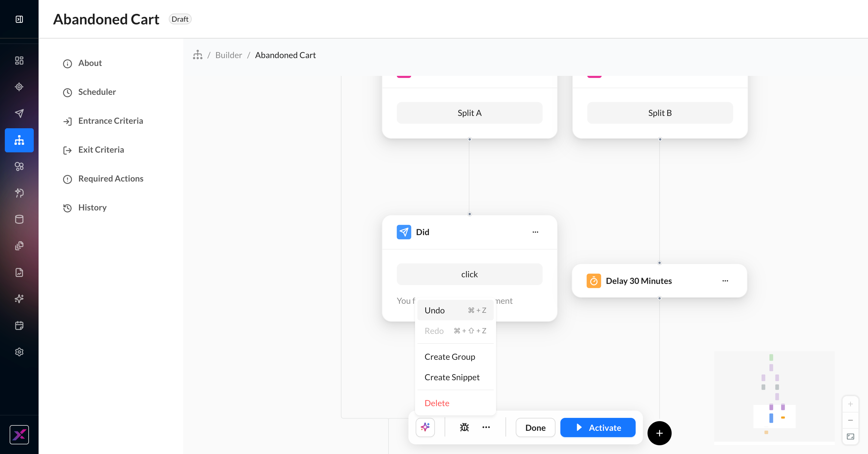Open the Delay 30 Minutes options menu

[x=725, y=281]
